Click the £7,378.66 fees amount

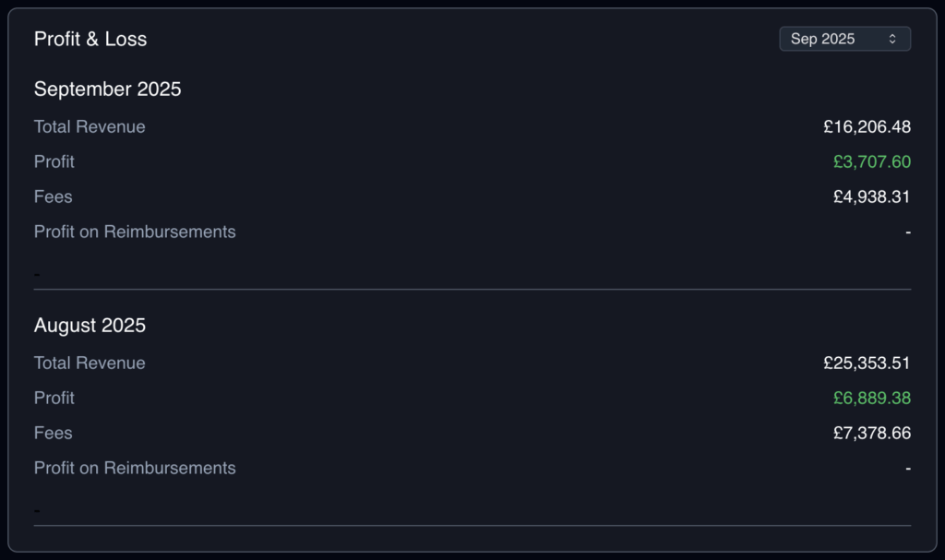point(871,434)
